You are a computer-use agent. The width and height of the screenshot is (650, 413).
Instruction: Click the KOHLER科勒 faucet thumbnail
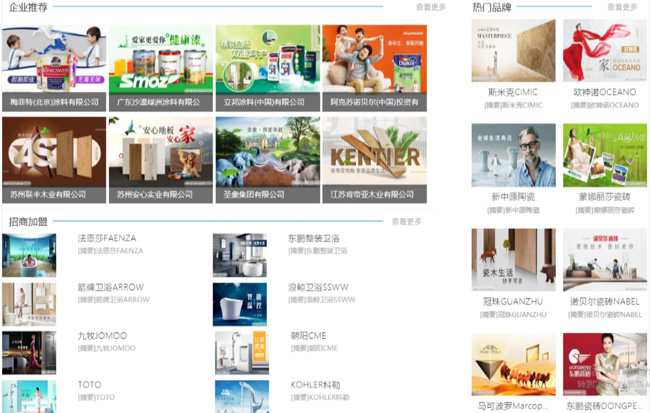pos(242,396)
